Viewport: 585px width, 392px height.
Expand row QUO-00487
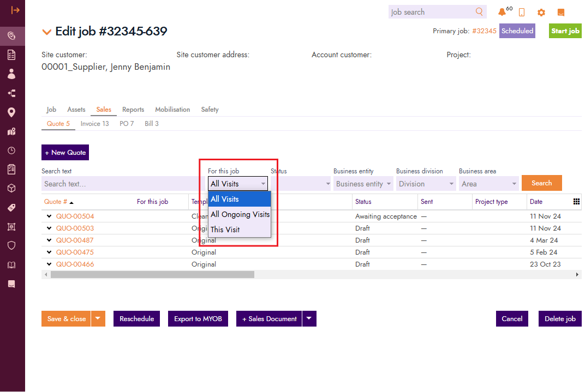[x=49, y=240]
